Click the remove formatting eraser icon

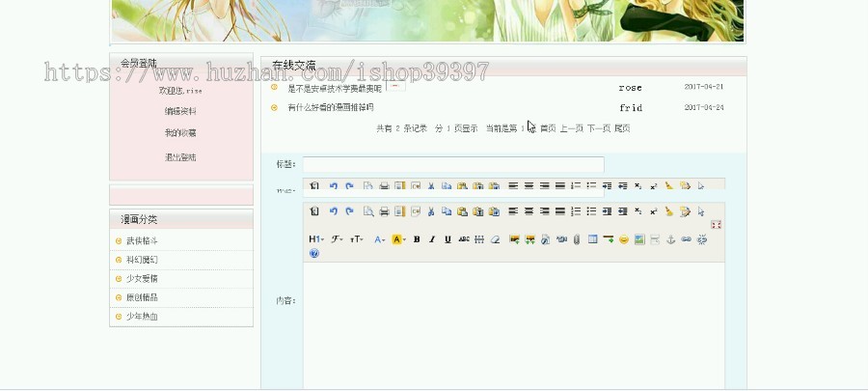point(496,239)
